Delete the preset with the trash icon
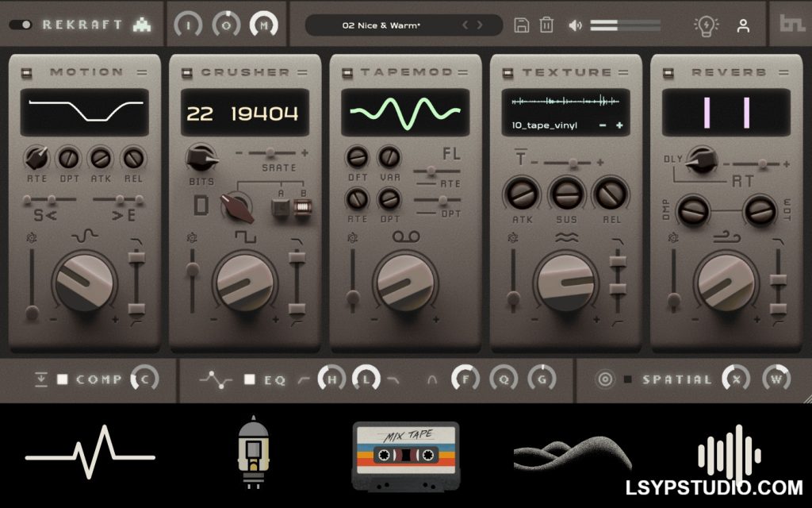 [546, 25]
